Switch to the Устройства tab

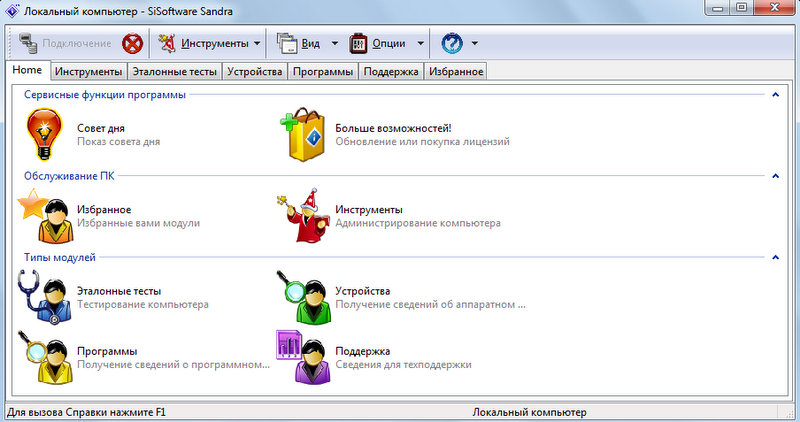[x=255, y=71]
